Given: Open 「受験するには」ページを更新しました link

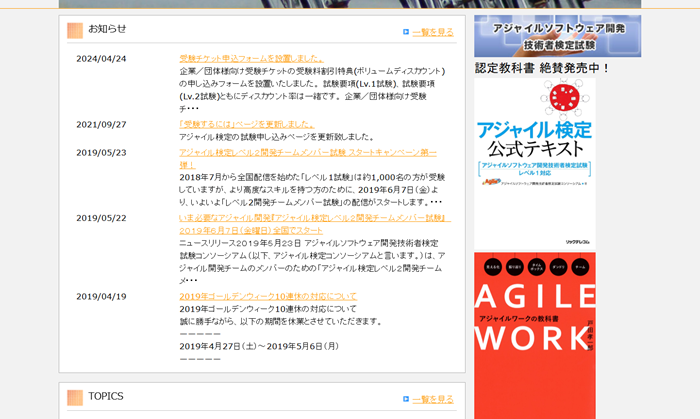Looking at the screenshot, I should point(247,124).
